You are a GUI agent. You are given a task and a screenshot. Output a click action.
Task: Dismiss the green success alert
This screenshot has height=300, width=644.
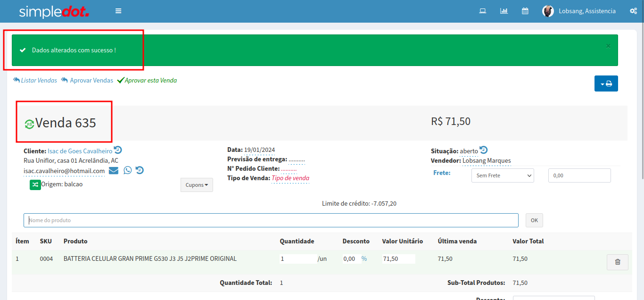coord(608,46)
